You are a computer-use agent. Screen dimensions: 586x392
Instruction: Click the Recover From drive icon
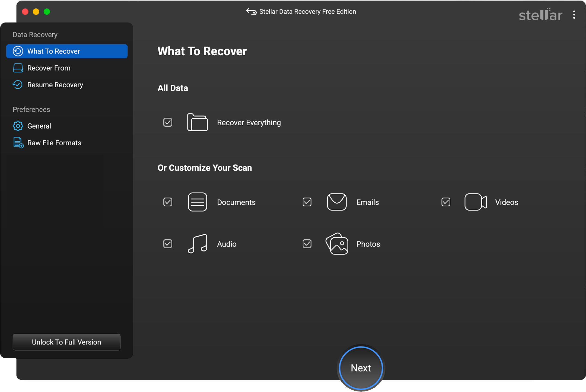pyautogui.click(x=18, y=68)
